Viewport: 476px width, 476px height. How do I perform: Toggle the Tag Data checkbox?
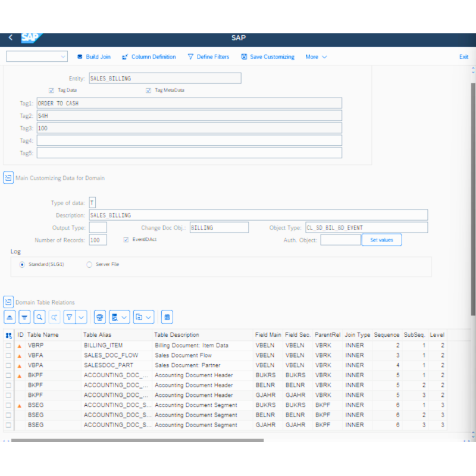pos(51,90)
